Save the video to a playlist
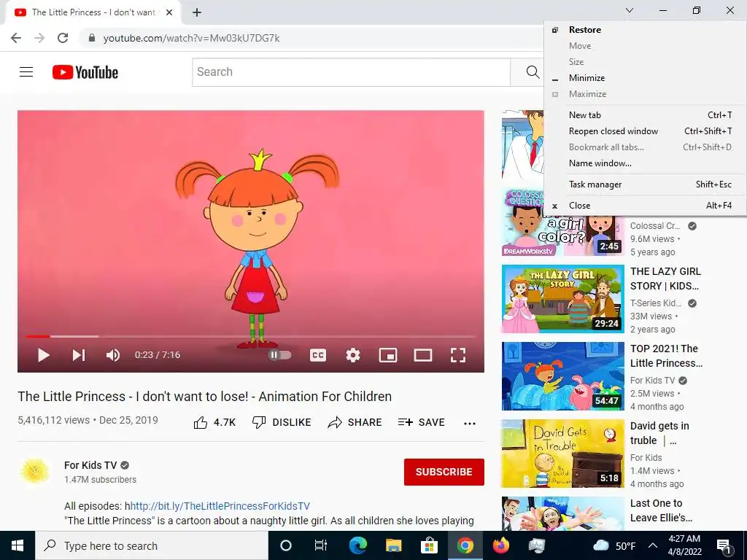Screen dimensions: 747x560 click(x=421, y=422)
